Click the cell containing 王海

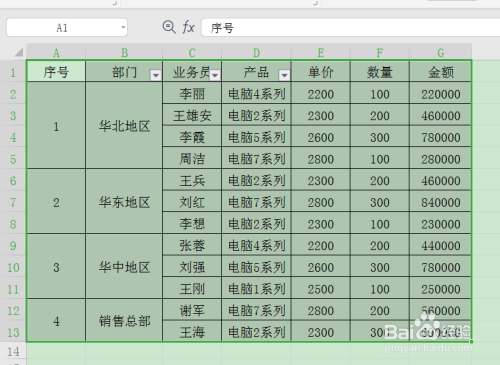[x=192, y=332]
